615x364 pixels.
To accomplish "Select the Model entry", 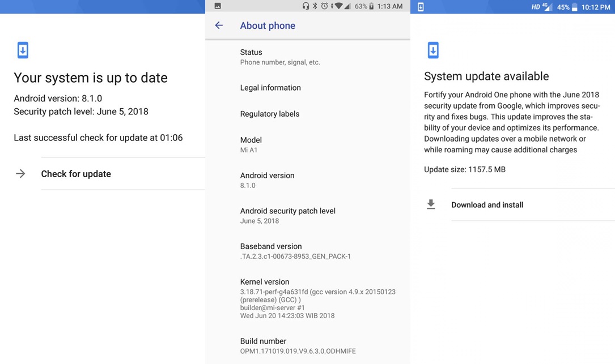I will pyautogui.click(x=307, y=144).
